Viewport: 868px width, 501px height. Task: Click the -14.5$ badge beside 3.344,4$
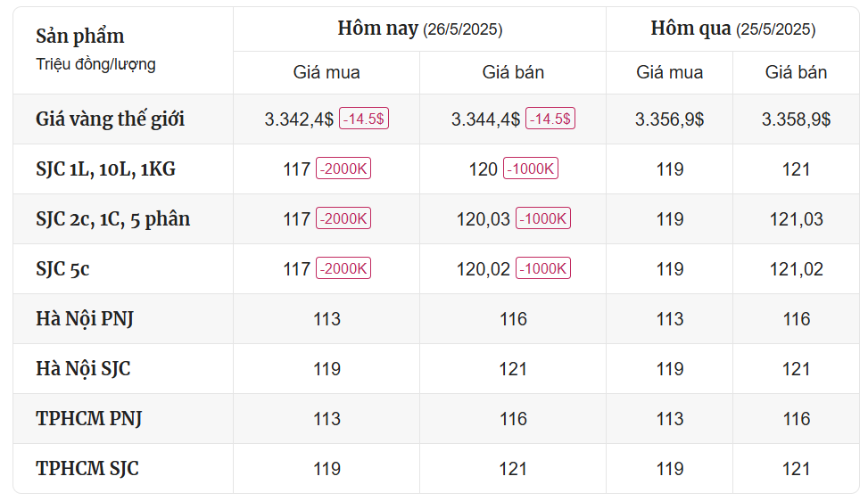tap(550, 119)
